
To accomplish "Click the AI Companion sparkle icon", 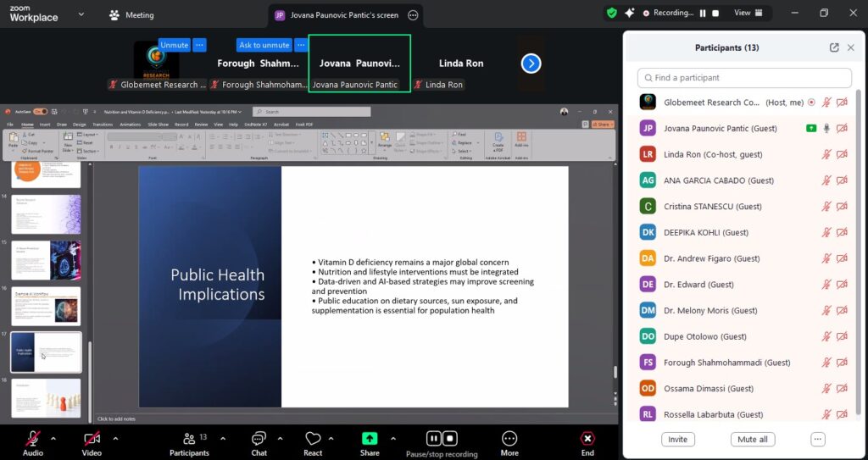I will click(x=630, y=13).
